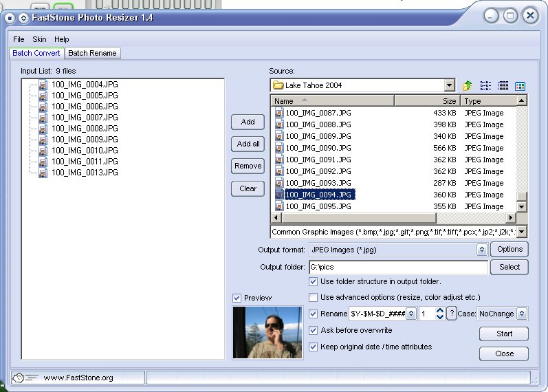The image size is (548, 392).
Task: Click the Output folder text field
Action: pyautogui.click(x=397, y=267)
